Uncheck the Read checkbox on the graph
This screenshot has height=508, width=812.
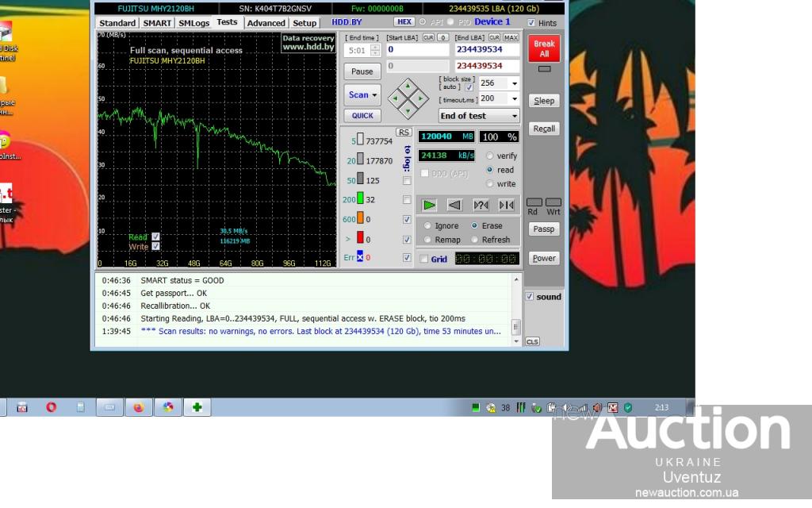pos(155,237)
